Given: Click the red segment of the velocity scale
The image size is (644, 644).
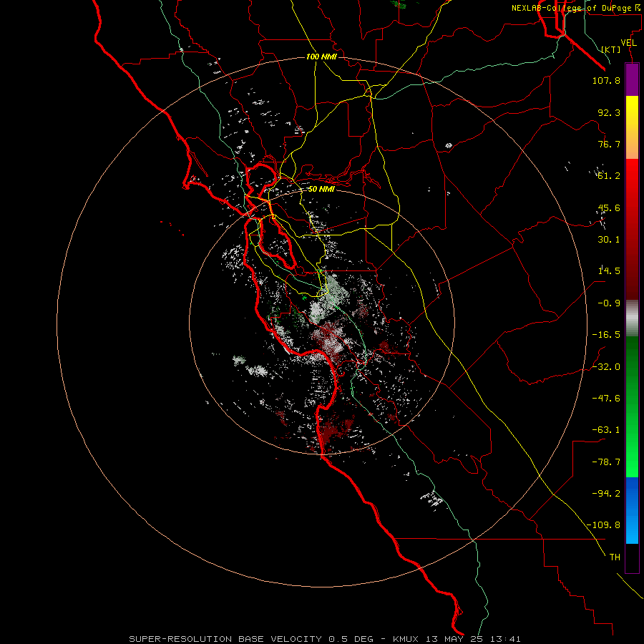Looking at the screenshot, I should click(x=632, y=229).
